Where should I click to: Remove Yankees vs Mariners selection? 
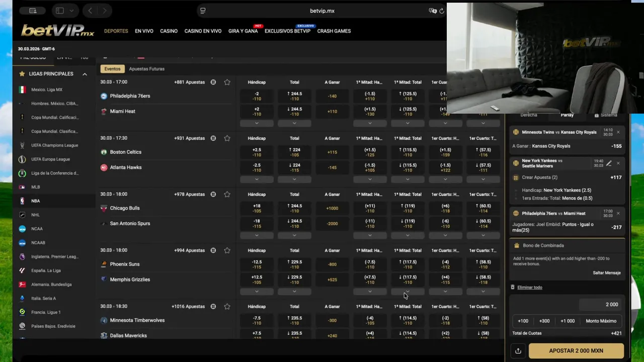(618, 163)
